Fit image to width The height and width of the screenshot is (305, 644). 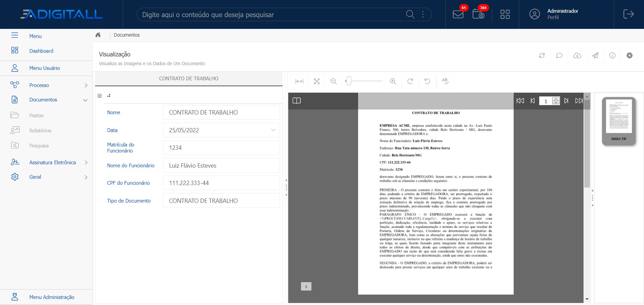click(x=299, y=81)
